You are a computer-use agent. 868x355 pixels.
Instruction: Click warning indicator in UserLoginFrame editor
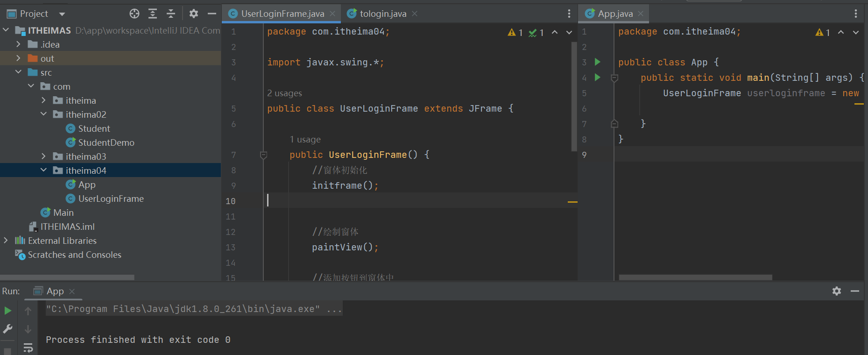click(515, 33)
